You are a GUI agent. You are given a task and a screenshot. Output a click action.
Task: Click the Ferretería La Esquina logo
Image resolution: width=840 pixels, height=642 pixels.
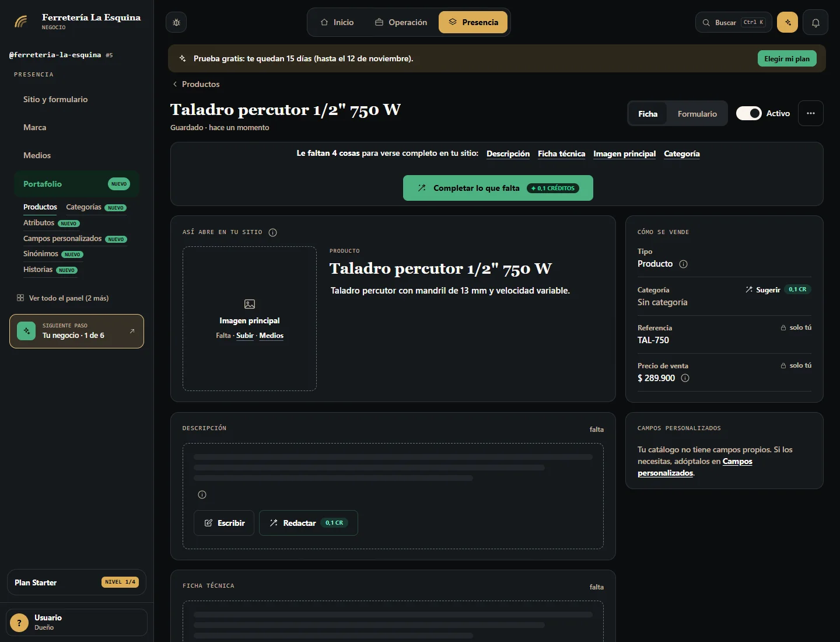click(21, 22)
